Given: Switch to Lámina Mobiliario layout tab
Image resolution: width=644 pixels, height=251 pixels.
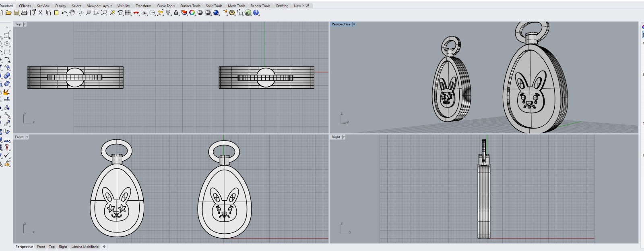Looking at the screenshot, I should pyautogui.click(x=85, y=247).
